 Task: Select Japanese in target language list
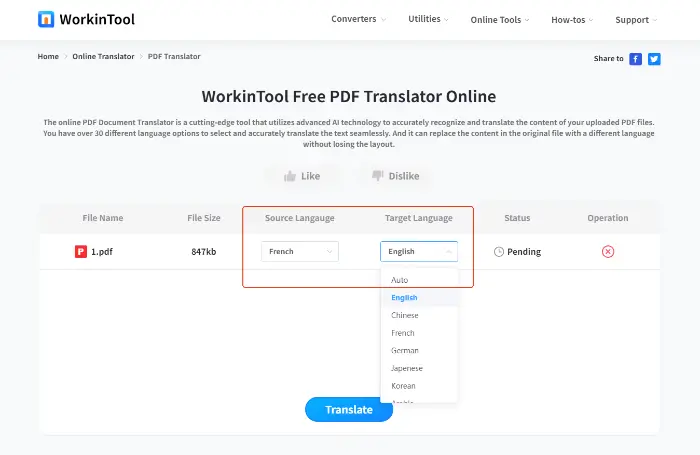(419, 368)
